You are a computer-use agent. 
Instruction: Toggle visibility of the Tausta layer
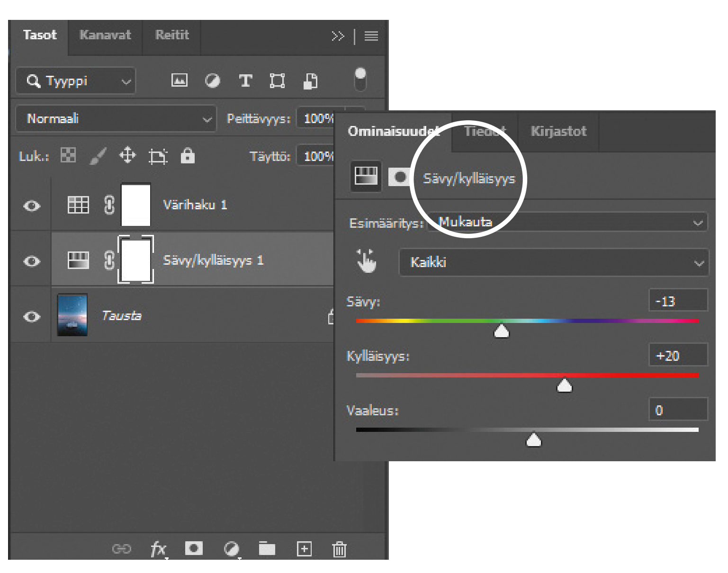tap(32, 316)
